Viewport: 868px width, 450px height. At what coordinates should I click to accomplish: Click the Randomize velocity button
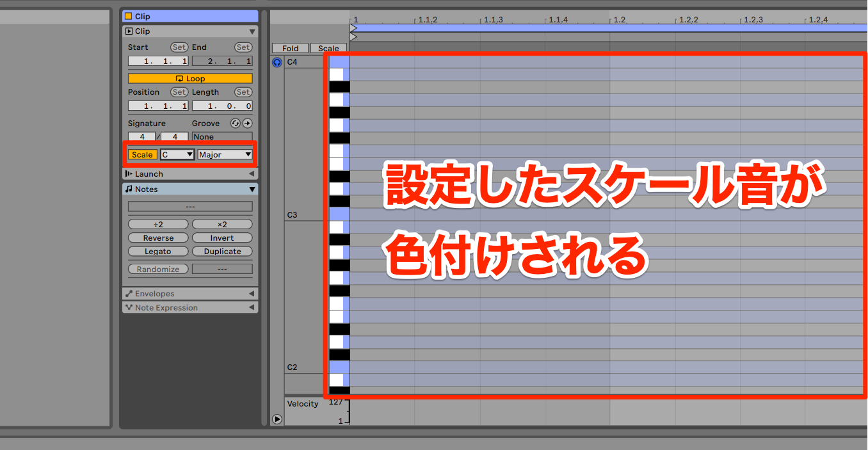158,269
